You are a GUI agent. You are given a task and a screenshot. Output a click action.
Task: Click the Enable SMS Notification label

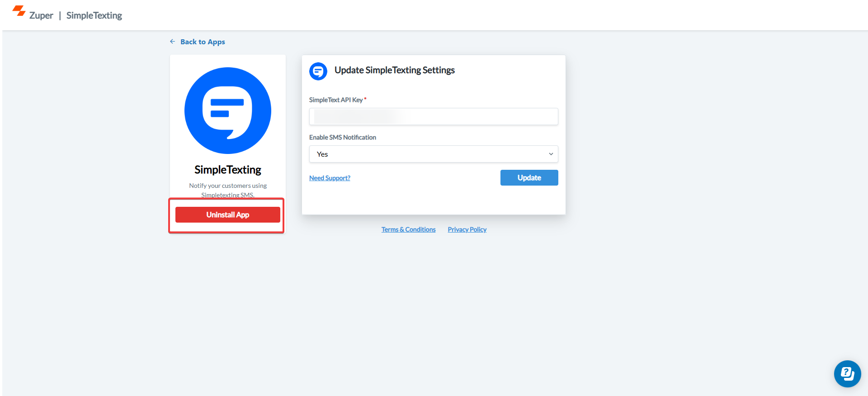tap(343, 137)
